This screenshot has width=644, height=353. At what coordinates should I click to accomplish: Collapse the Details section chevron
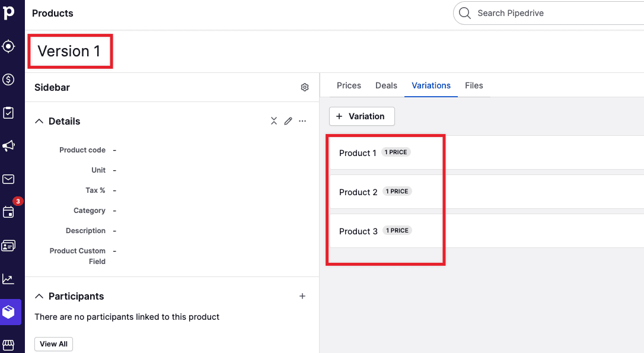pyautogui.click(x=39, y=121)
